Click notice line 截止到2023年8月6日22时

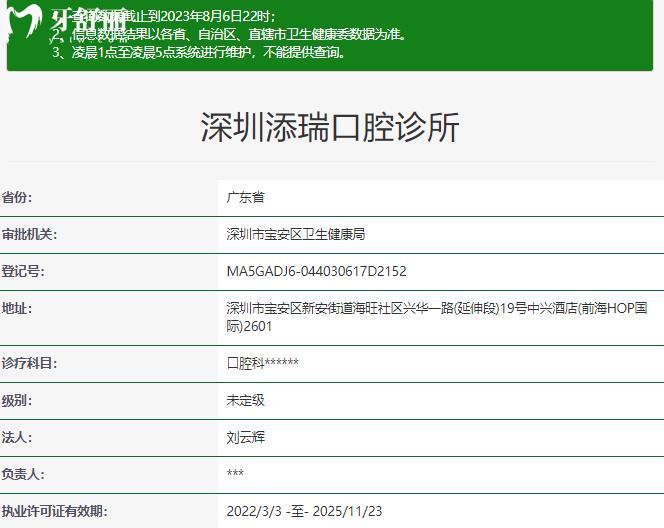click(164, 16)
